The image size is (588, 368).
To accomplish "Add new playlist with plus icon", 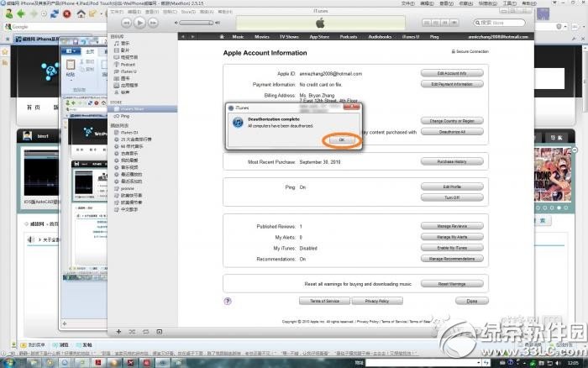I will [118, 332].
